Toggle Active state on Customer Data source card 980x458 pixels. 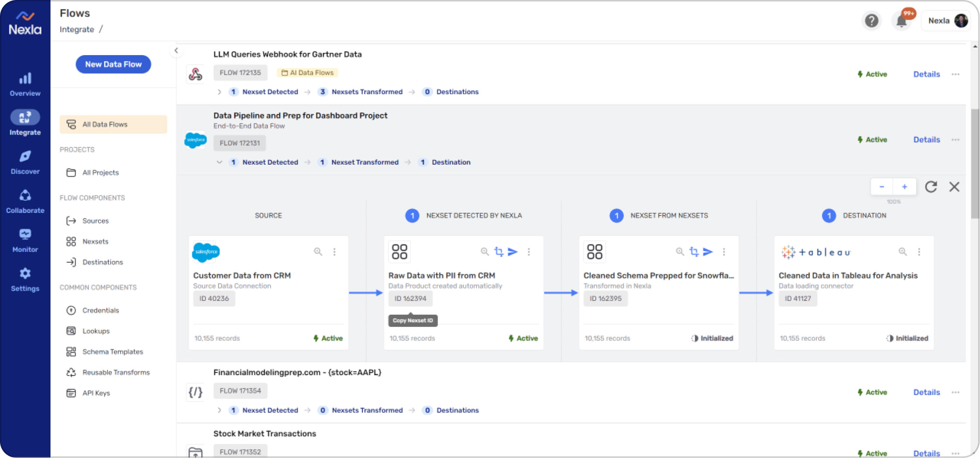coord(328,338)
